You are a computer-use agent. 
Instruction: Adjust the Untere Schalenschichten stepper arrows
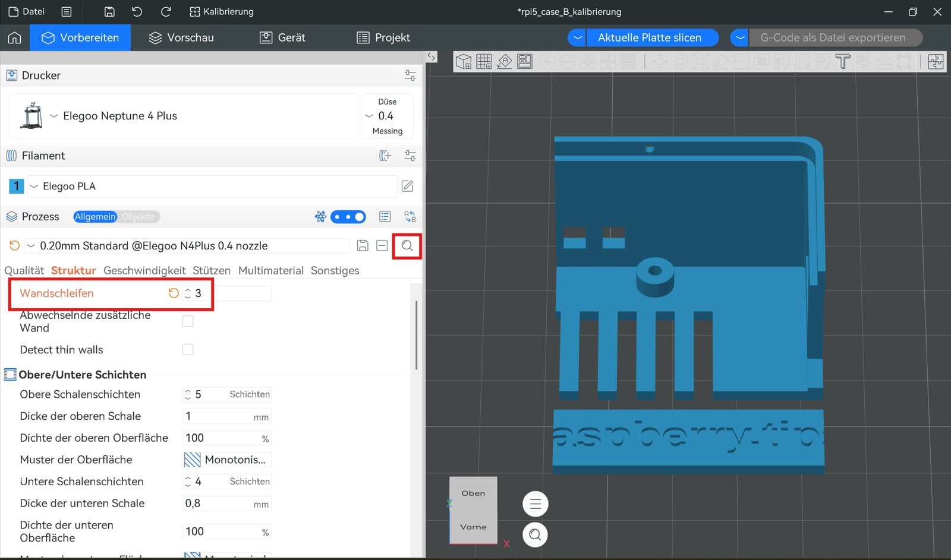click(188, 482)
